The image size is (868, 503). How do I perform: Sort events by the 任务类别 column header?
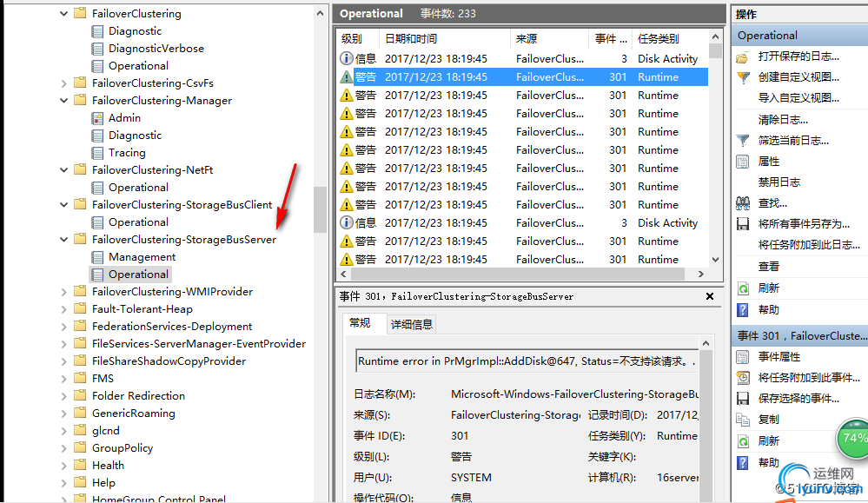tap(669, 39)
